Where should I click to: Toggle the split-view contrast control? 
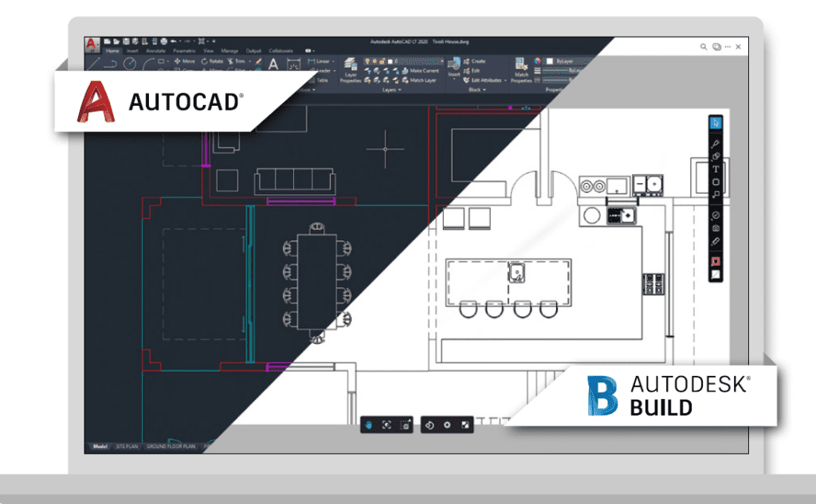click(x=465, y=425)
